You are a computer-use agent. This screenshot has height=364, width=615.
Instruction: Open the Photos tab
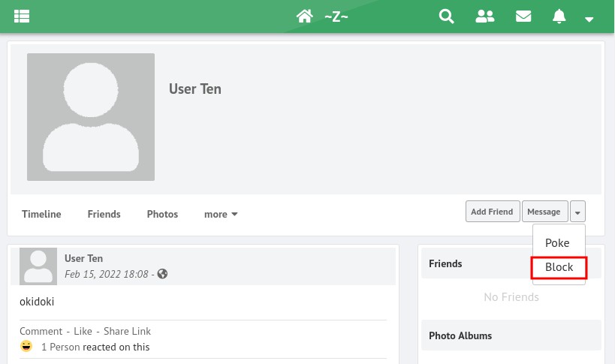click(x=162, y=214)
